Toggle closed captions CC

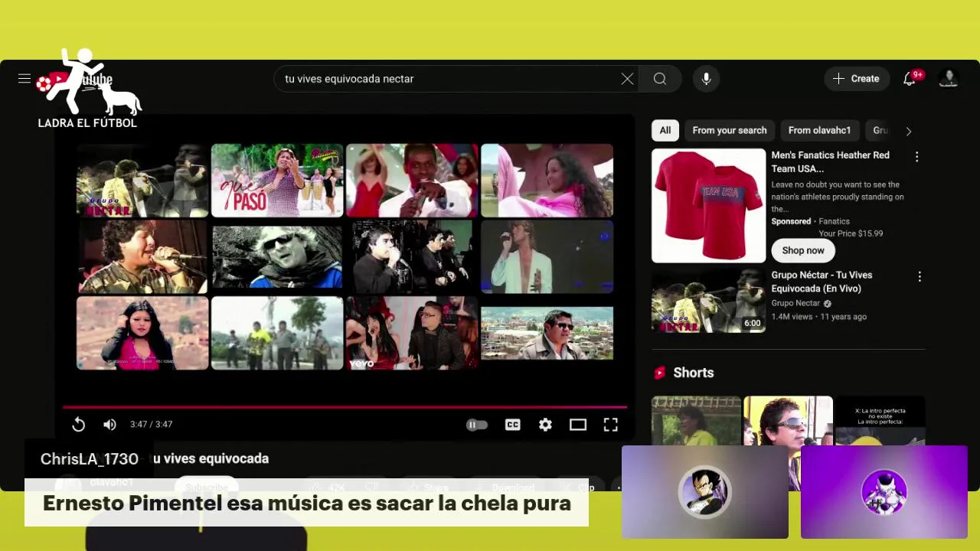click(512, 425)
